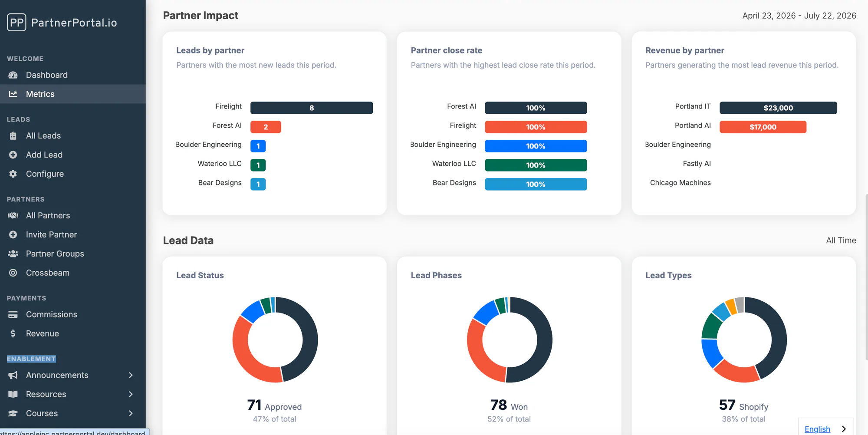This screenshot has height=435, width=868.
Task: Click the Firelight 100% close rate bar
Action: [536, 127]
